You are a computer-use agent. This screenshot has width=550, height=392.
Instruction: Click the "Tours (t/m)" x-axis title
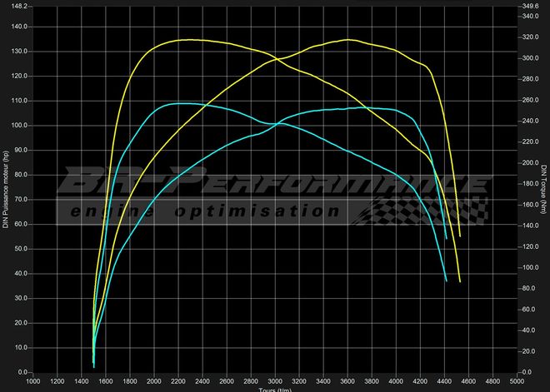pos(275,389)
